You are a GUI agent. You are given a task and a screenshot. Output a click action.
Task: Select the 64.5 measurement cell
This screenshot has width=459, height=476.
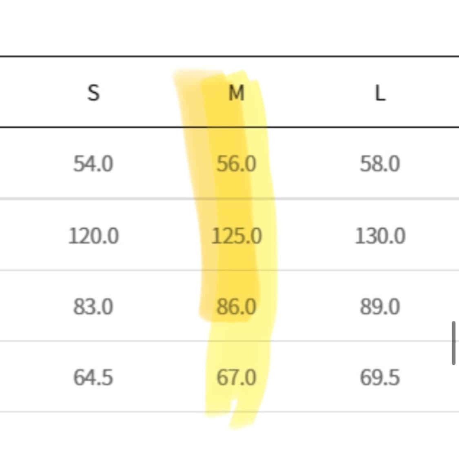[93, 377]
